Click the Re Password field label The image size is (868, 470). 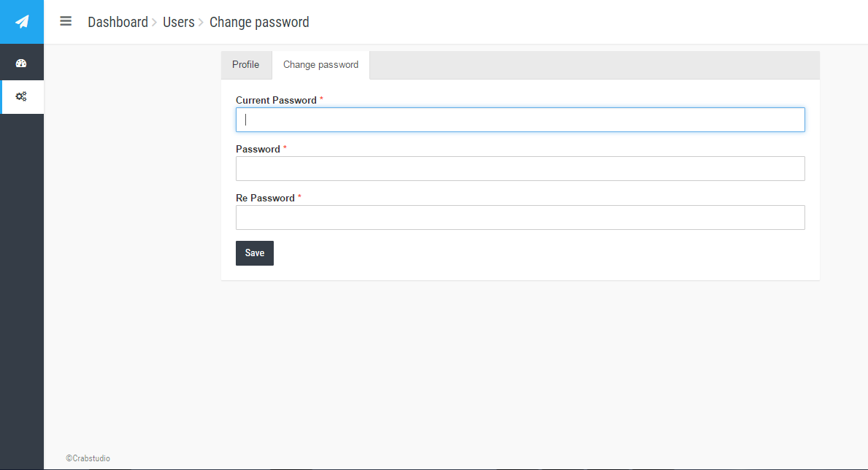click(x=265, y=199)
